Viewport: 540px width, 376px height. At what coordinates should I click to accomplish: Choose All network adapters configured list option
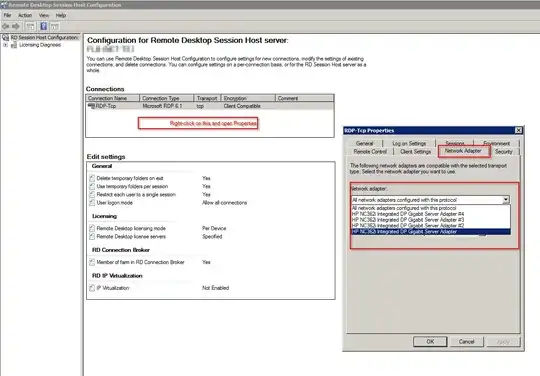[x=430, y=208]
